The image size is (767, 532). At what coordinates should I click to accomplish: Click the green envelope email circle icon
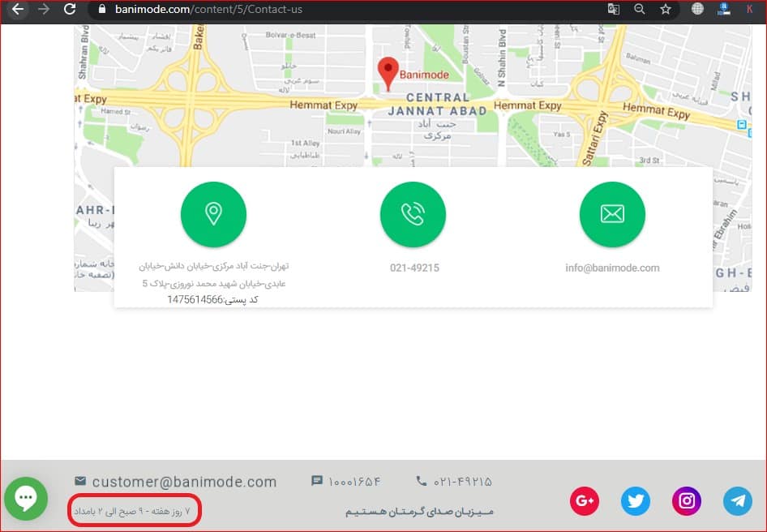click(612, 214)
